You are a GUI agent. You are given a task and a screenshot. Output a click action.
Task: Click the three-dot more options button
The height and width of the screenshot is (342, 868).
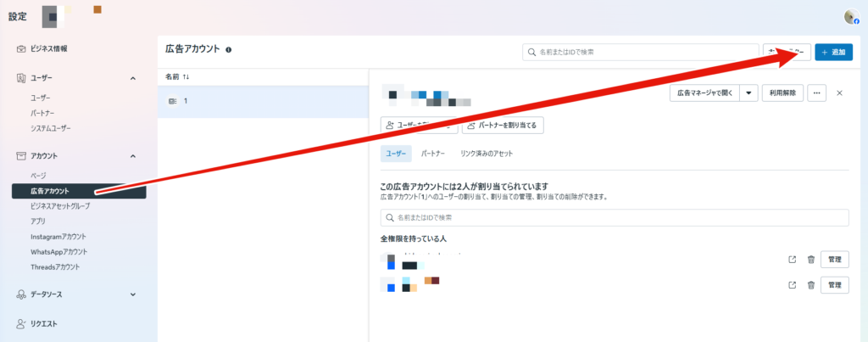click(817, 93)
